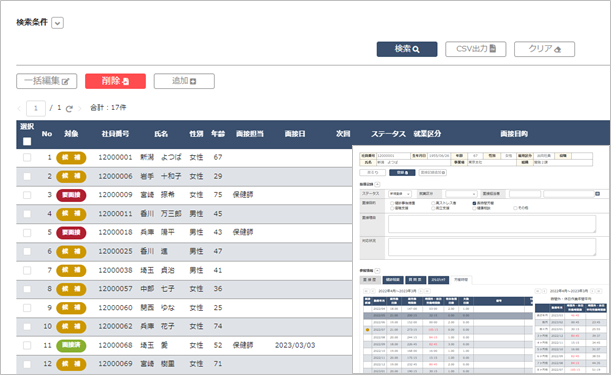
Task: Click the dark 登録 save button in detail panel
Action: [x=402, y=173]
